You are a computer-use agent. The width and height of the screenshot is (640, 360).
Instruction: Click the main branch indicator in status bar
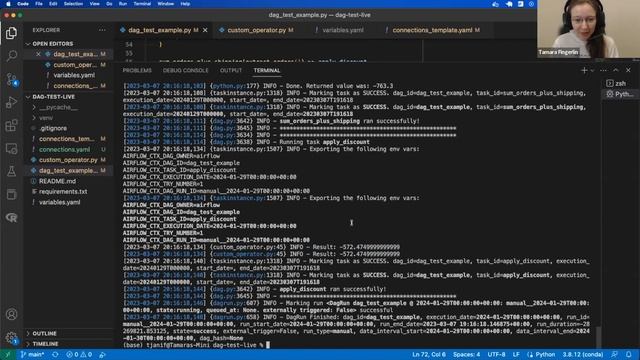click(32, 354)
